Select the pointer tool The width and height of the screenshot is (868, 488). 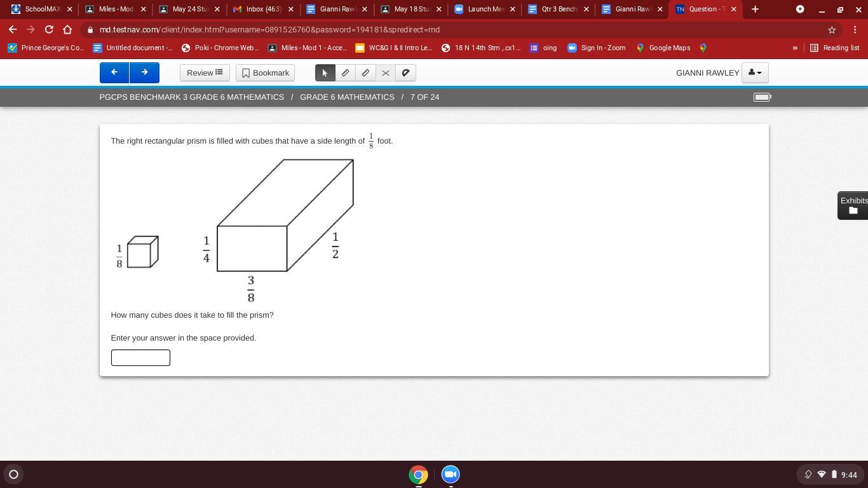coord(325,72)
